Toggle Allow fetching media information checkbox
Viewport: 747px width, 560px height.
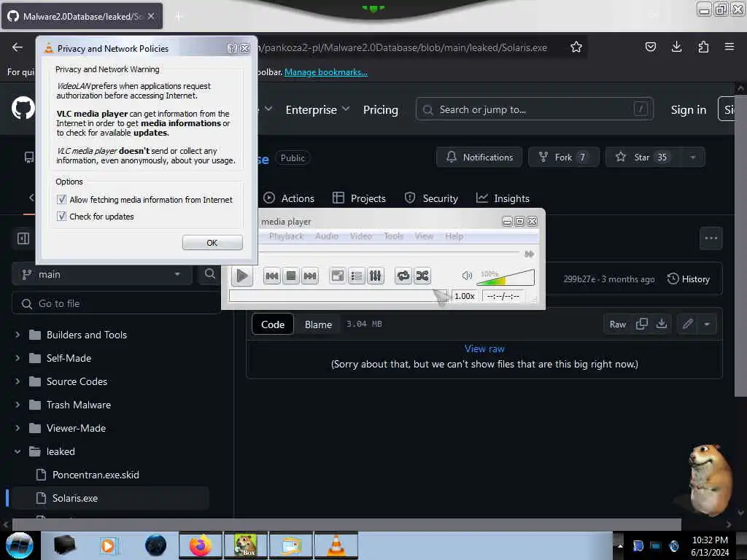click(x=61, y=200)
